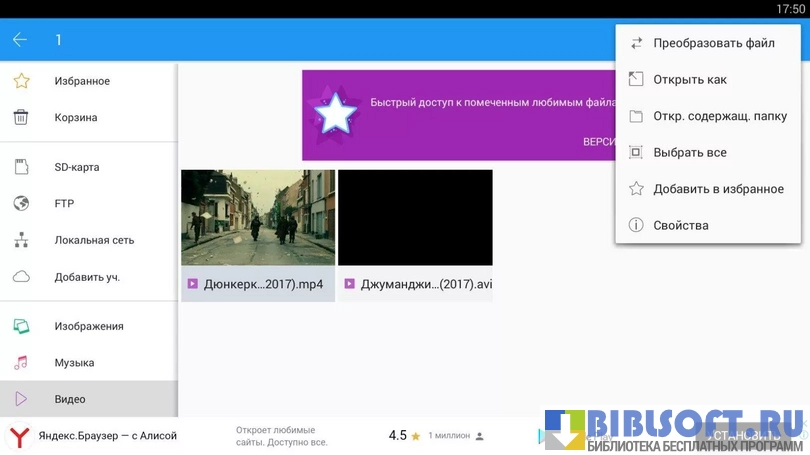The image size is (810, 455).
Task: Choose Преобразовать файл from the menu
Action: [x=713, y=43]
